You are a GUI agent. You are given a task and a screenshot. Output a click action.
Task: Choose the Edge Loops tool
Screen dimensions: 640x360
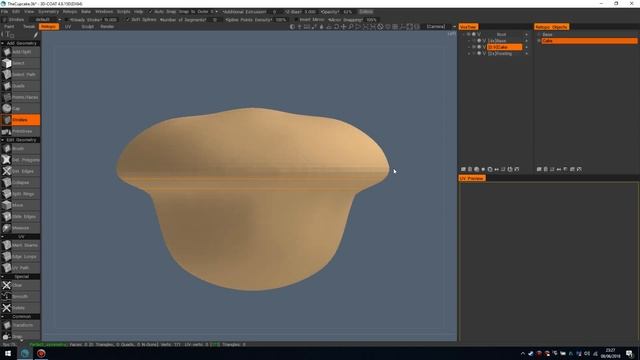tap(20, 256)
